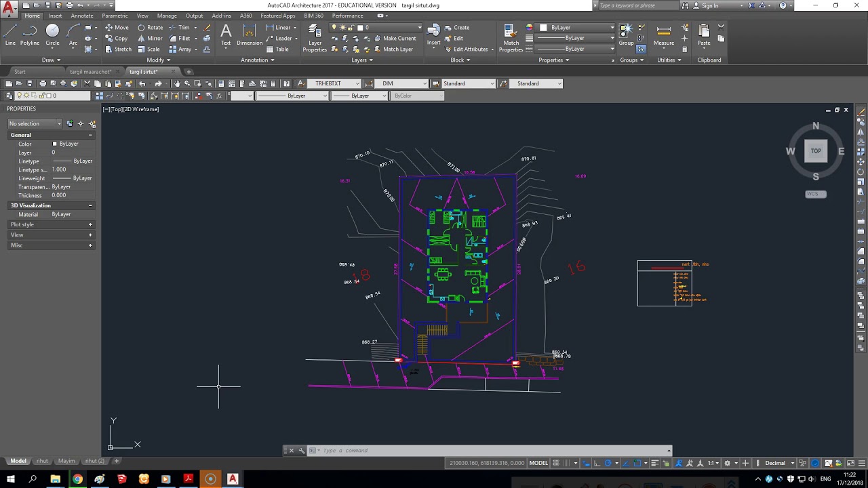The width and height of the screenshot is (868, 488).
Task: Add a Linear dimension
Action: tap(278, 28)
